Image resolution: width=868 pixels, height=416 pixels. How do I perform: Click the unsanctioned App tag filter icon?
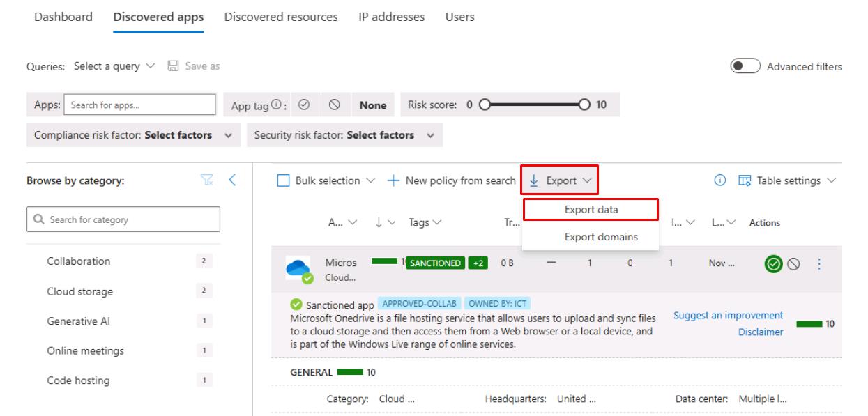333,105
